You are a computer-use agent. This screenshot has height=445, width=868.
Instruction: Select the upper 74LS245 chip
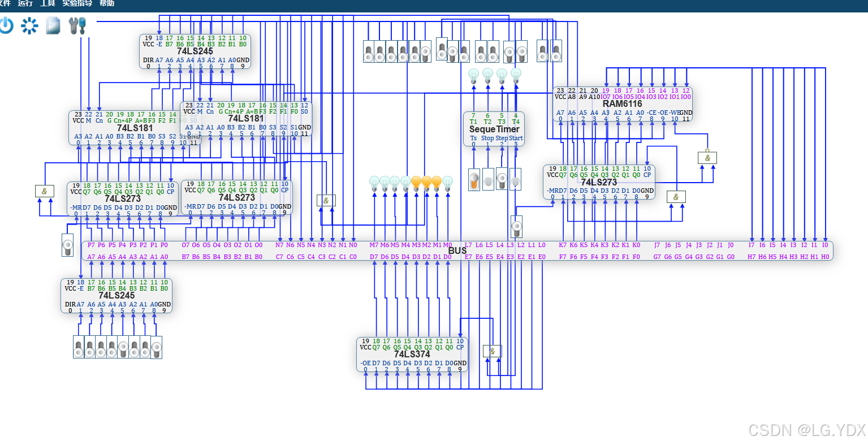pos(195,51)
